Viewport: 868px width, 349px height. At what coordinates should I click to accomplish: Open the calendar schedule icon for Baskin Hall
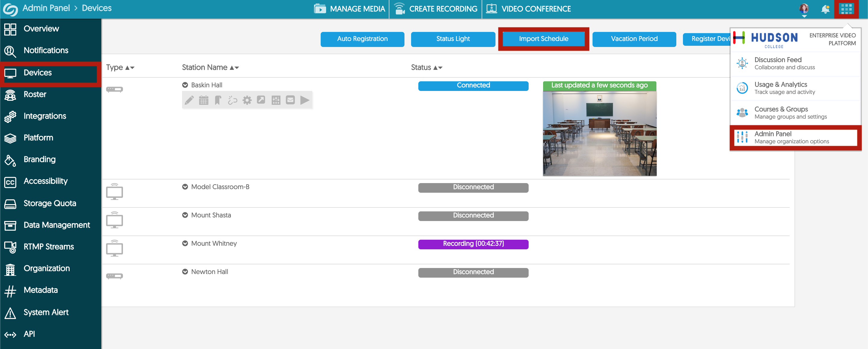[x=203, y=100]
